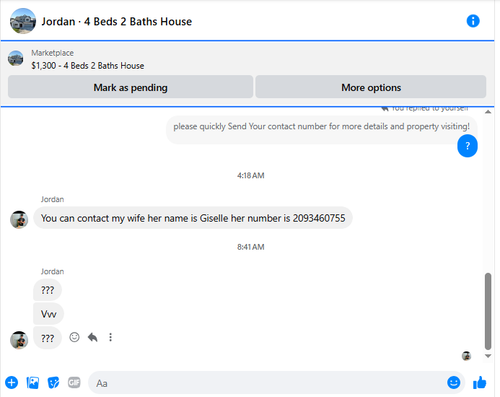Viewport: 500px width, 397px height.
Task: Click the scroll down arrow of the chat
Action: (x=488, y=356)
